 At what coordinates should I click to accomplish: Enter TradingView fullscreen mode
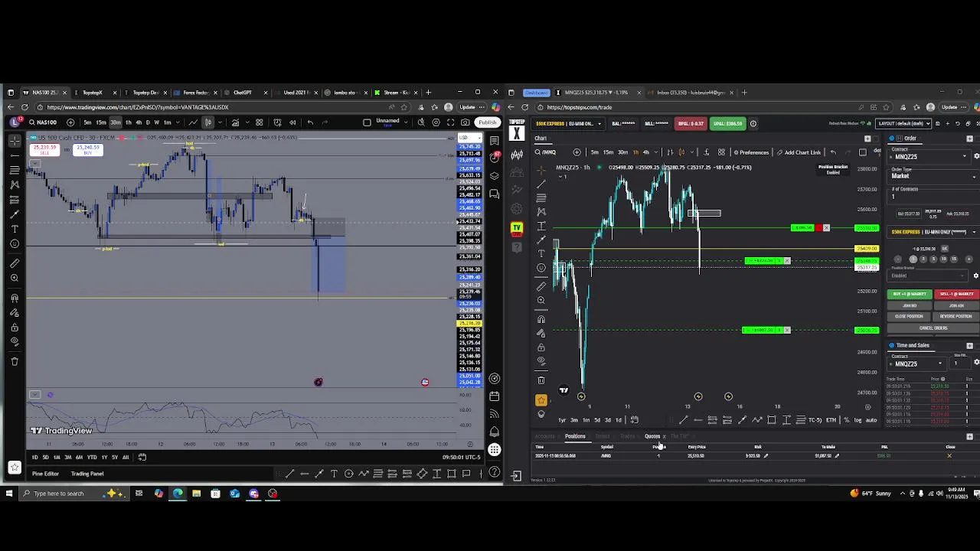[x=451, y=122]
